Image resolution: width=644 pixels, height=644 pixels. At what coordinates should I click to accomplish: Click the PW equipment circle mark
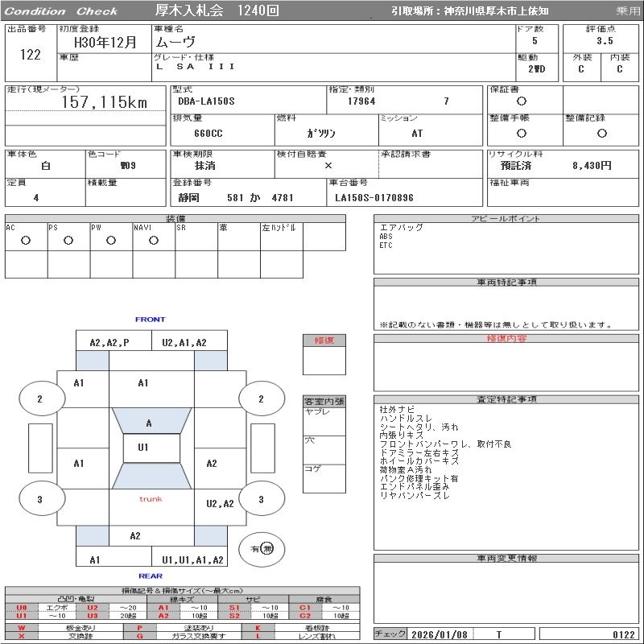pyautogui.click(x=111, y=241)
